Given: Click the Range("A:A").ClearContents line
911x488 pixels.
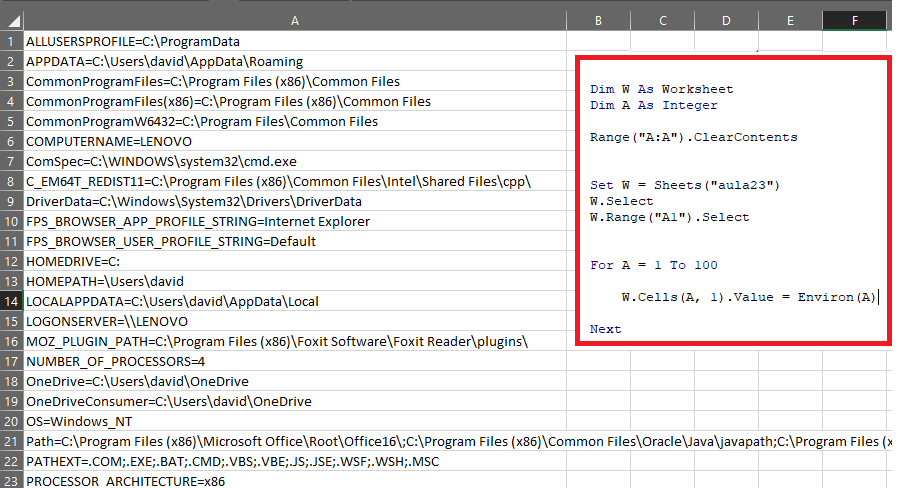Looking at the screenshot, I should (x=694, y=138).
